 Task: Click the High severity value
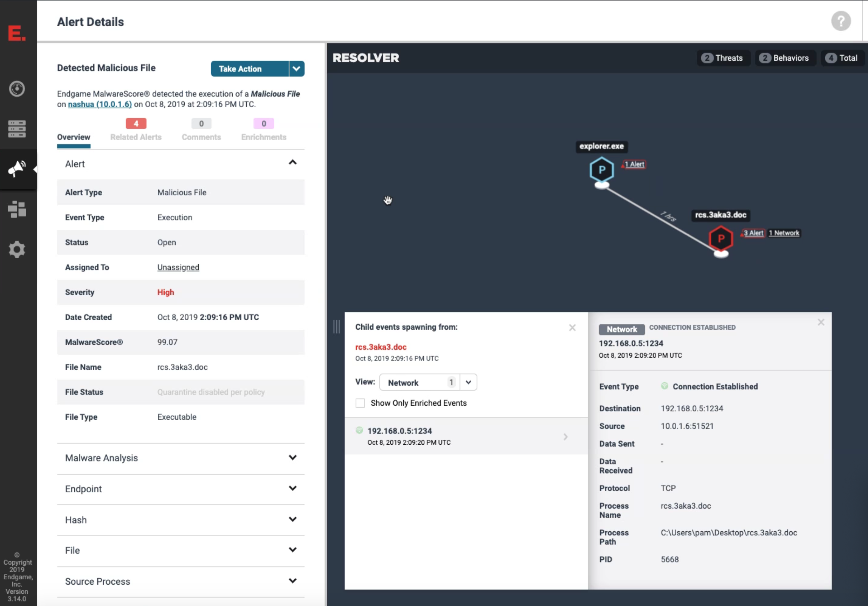coord(166,292)
